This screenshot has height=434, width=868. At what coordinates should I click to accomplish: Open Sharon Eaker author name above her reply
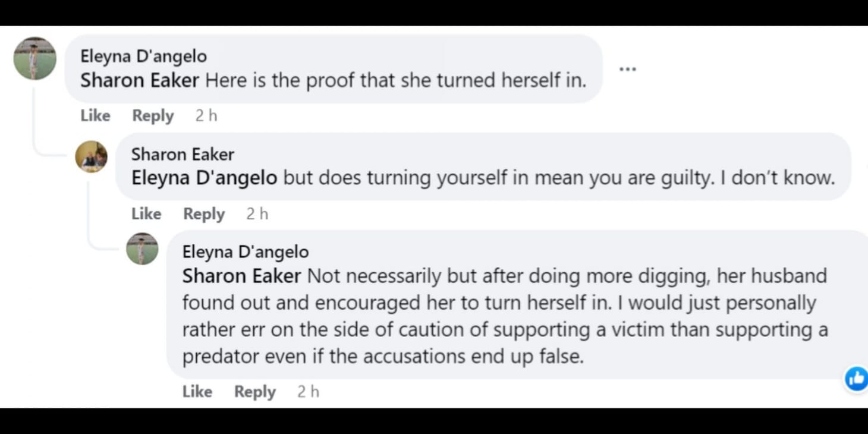pos(183,155)
